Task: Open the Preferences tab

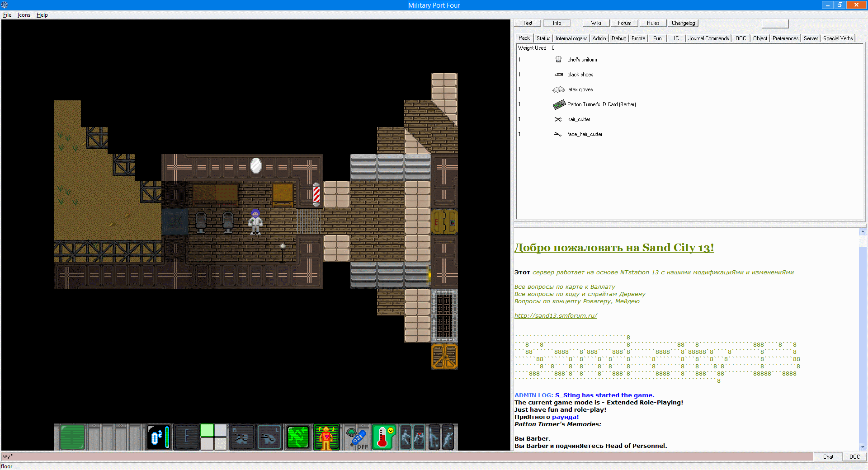Action: [785, 38]
